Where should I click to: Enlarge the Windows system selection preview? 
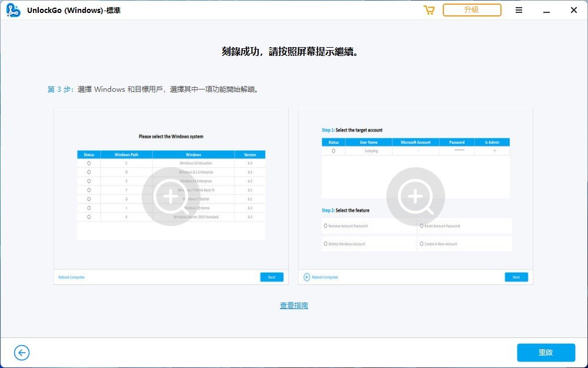pos(171,197)
